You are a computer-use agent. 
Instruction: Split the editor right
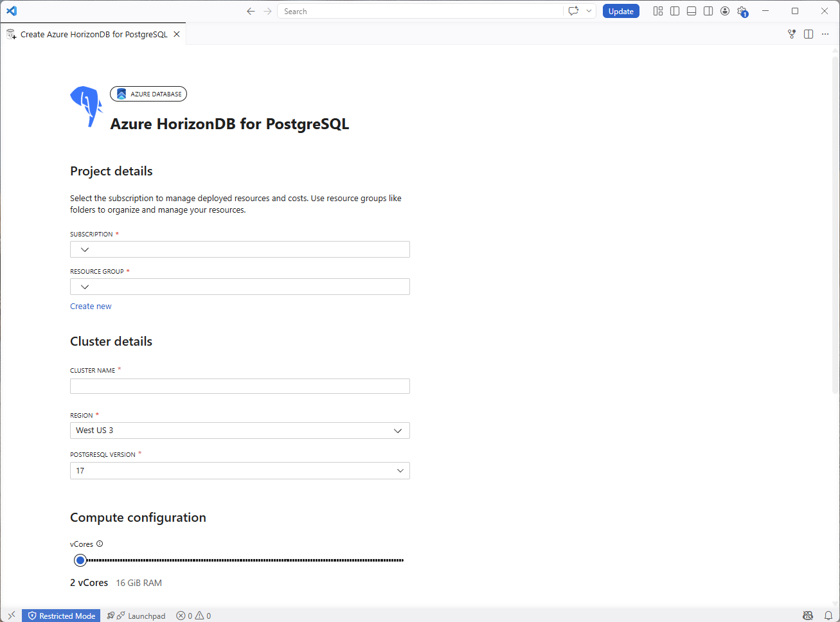coord(809,34)
